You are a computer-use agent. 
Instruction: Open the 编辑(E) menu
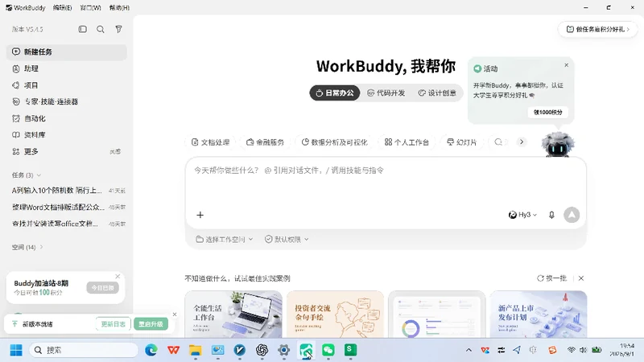coord(63,8)
